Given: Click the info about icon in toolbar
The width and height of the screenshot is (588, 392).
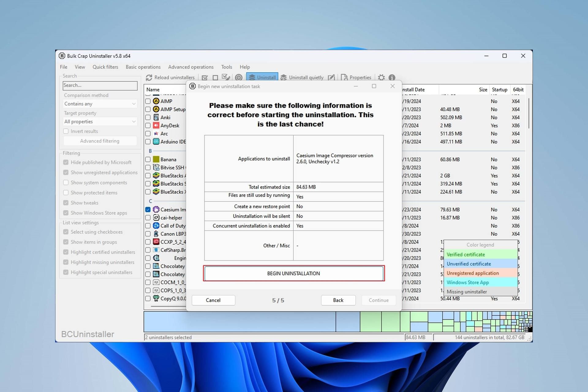Looking at the screenshot, I should click(x=392, y=77).
